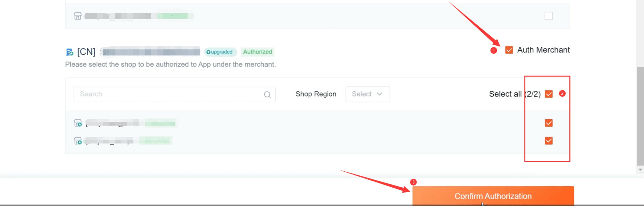This screenshot has height=206, width=644.
Task: Click the Auth Merchant label text
Action: pos(543,50)
